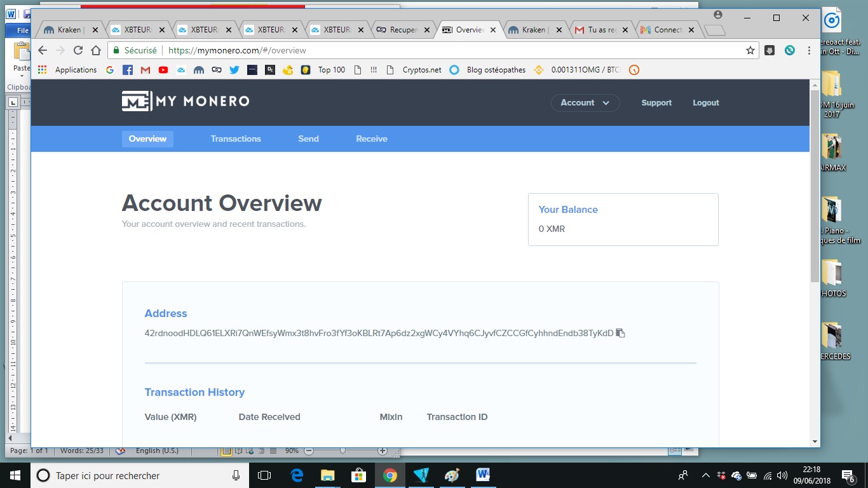
Task: Click the Word zoom slider handle
Action: click(x=343, y=451)
